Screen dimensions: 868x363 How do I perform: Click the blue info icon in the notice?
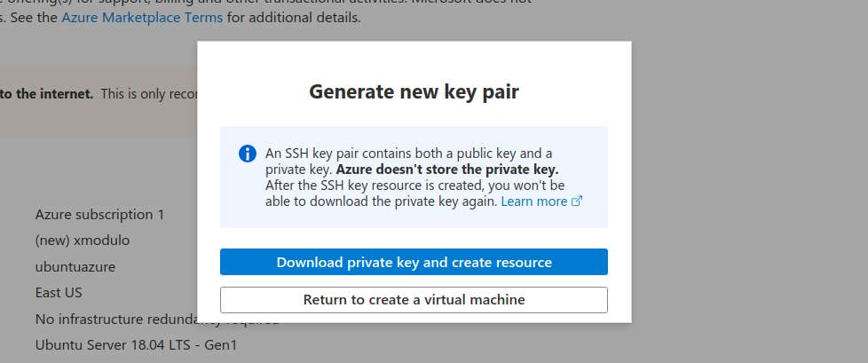coord(248,154)
